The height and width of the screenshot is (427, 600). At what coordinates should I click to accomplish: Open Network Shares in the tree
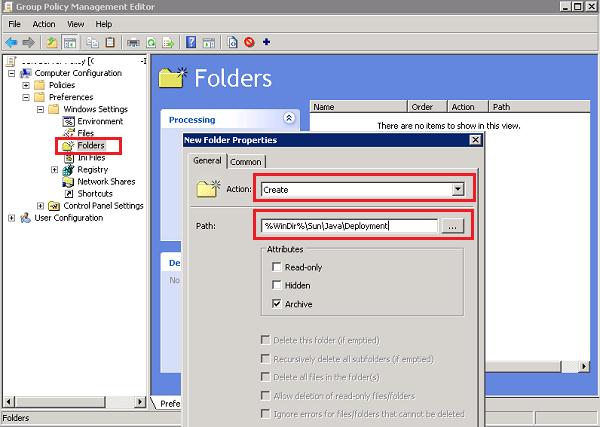(x=106, y=181)
